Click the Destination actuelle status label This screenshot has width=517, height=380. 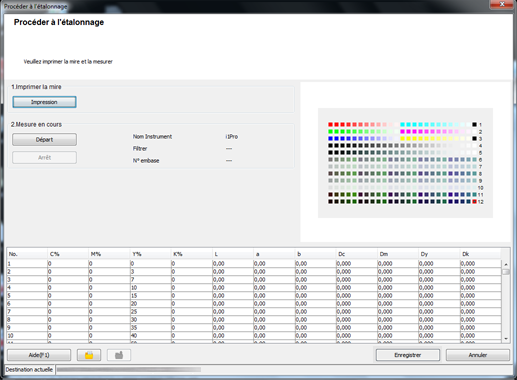click(29, 369)
